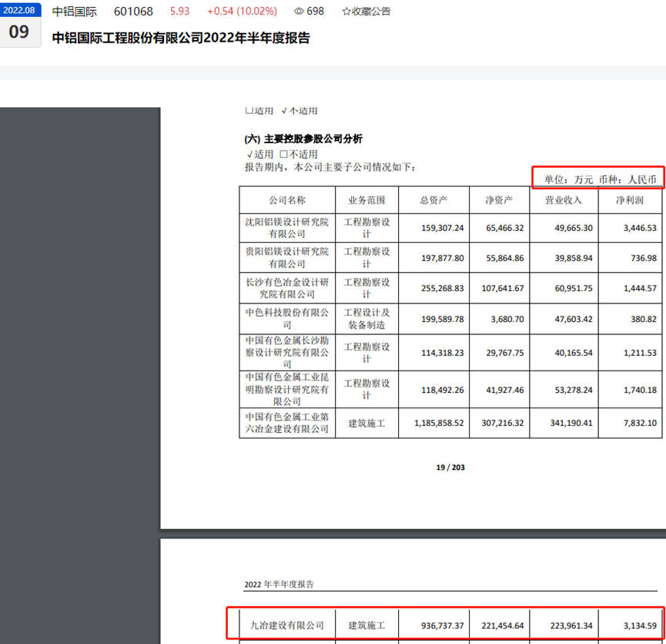
Task: Click page header 2022 年半年度报告
Action: click(x=279, y=585)
